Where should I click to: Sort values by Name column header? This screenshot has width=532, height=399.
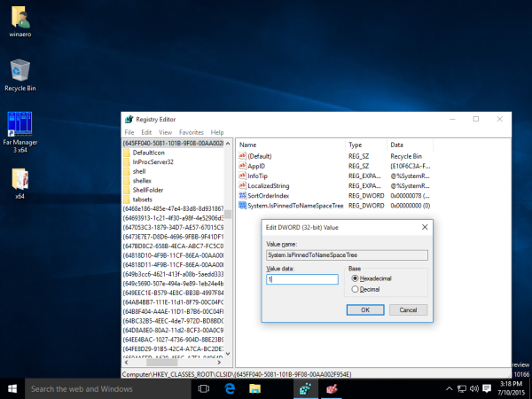click(292, 145)
